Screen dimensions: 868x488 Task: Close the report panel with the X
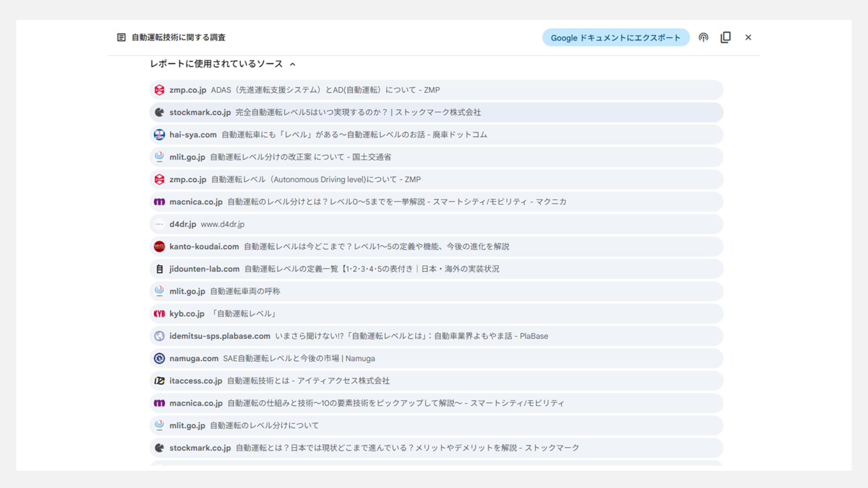click(748, 37)
